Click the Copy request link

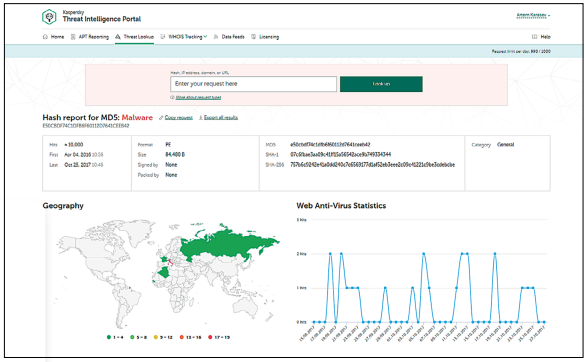179,118
